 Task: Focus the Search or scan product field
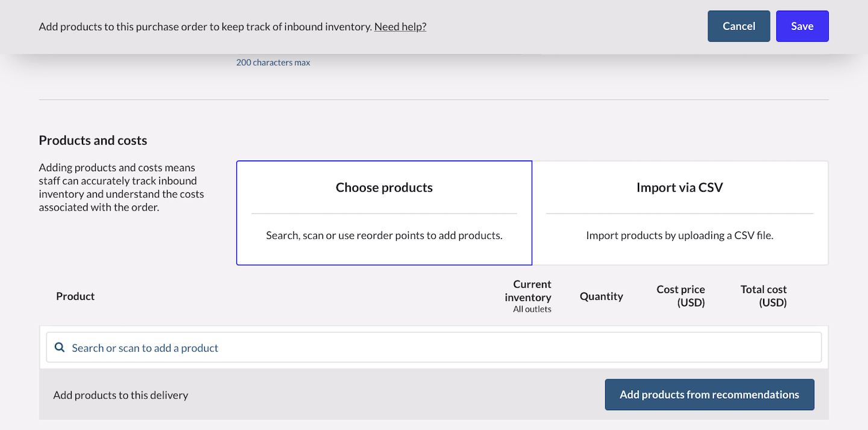click(434, 347)
